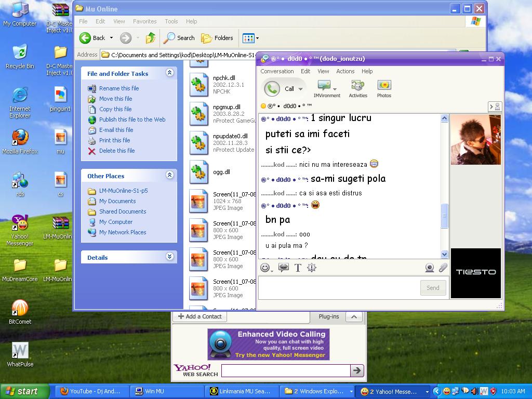Expand the Details panel
This screenshot has width=532, height=399.
(x=170, y=257)
